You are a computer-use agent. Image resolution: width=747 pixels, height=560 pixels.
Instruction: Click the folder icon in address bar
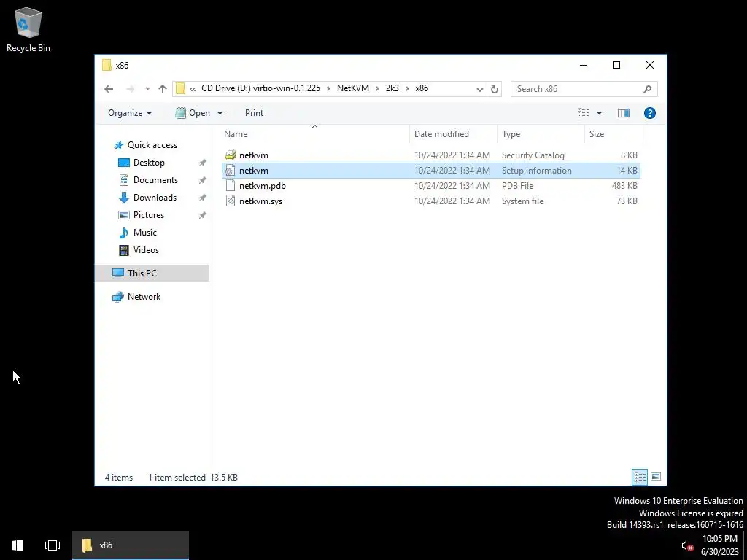click(180, 88)
